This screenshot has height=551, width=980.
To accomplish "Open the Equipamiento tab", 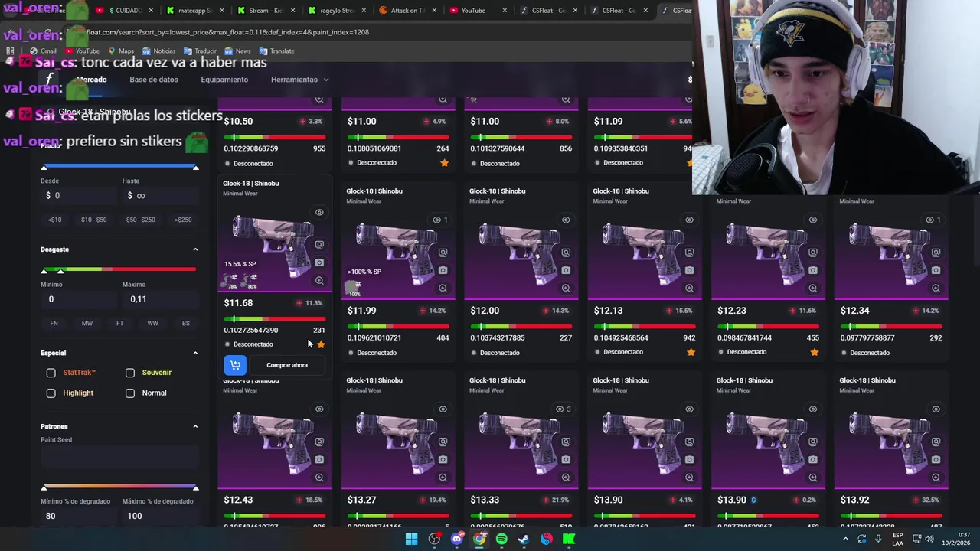I will [224, 80].
